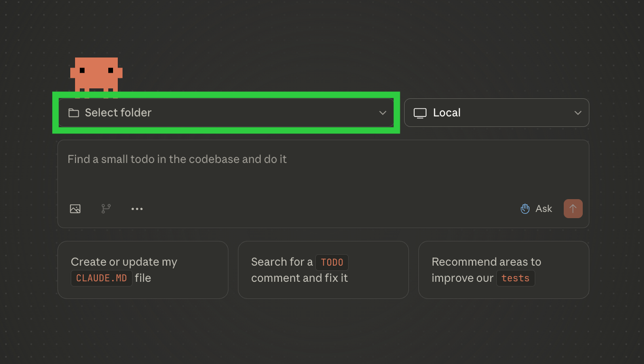Image resolution: width=644 pixels, height=364 pixels.
Task: Click the folder icon beside Select folder
Action: (x=74, y=113)
